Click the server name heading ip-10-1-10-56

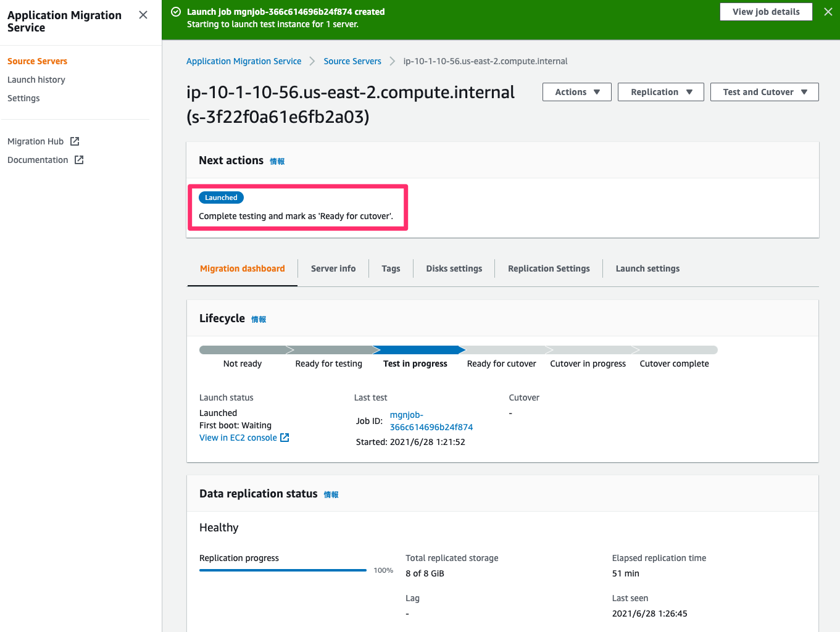point(351,104)
